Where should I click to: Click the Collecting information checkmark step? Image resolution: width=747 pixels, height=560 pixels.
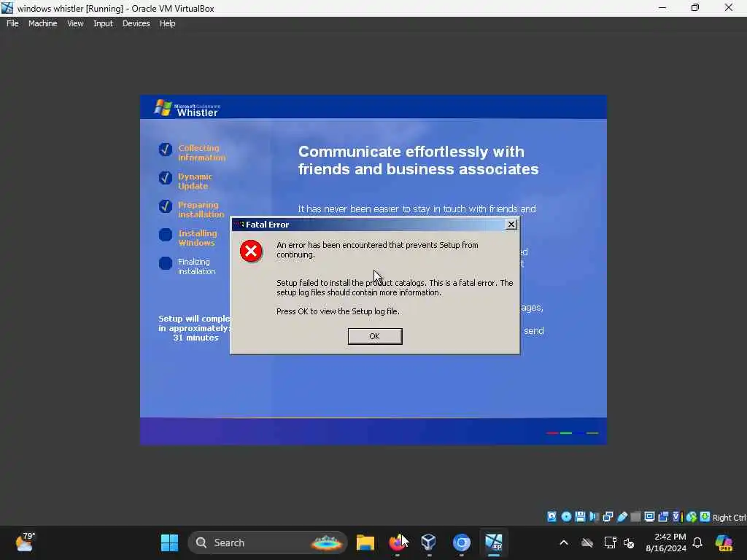[166, 149]
